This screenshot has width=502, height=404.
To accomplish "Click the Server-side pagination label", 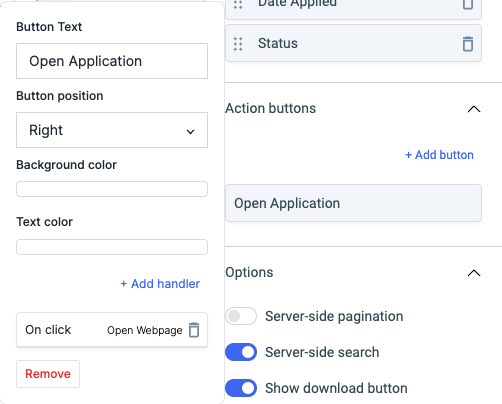I will 334,316.
